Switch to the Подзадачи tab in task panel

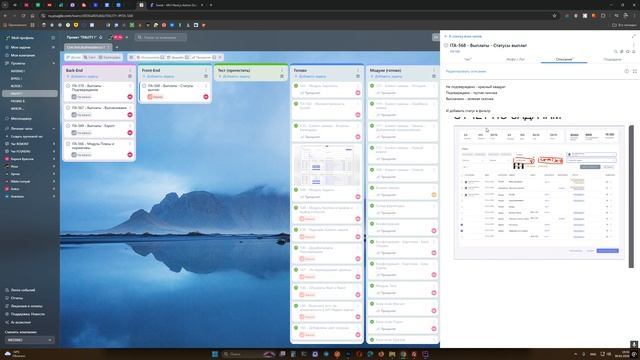pos(612,60)
